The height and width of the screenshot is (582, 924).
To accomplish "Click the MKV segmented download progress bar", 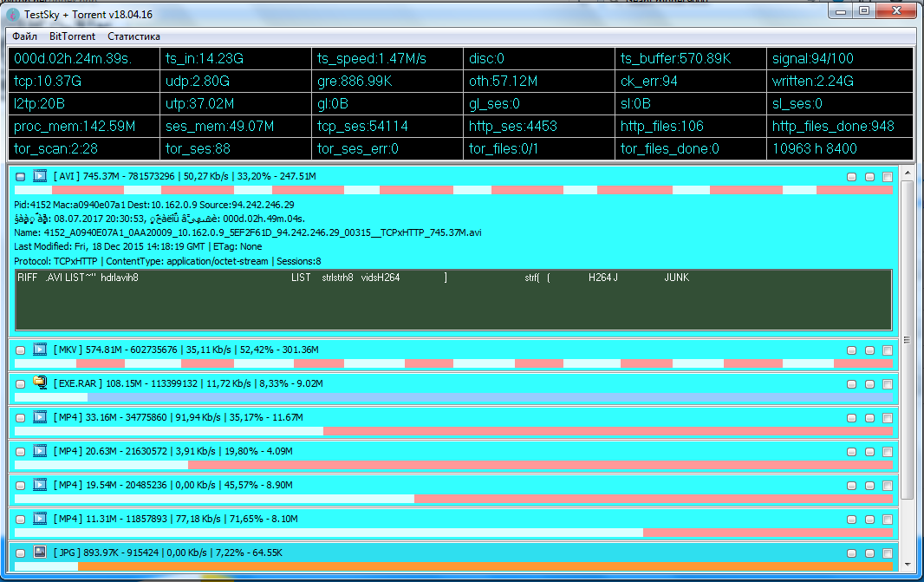I will click(x=453, y=363).
